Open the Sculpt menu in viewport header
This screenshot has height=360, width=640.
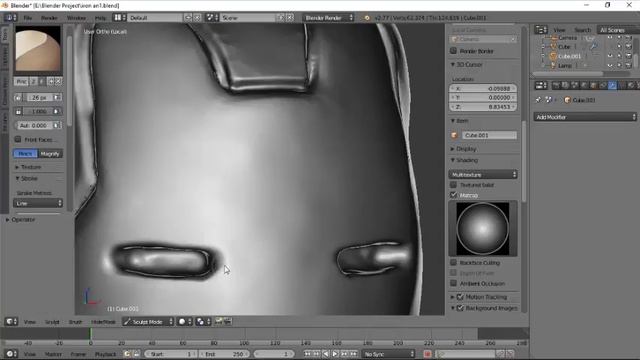[x=52, y=322]
